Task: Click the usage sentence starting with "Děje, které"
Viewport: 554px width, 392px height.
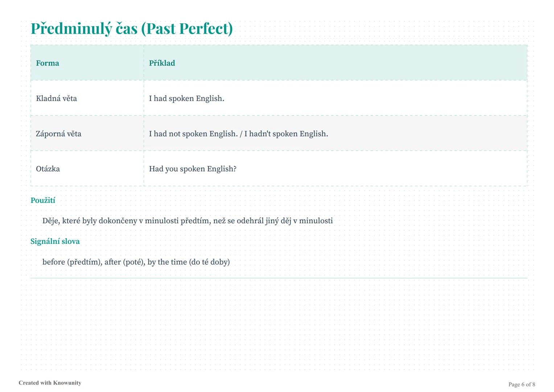Action: click(x=187, y=221)
